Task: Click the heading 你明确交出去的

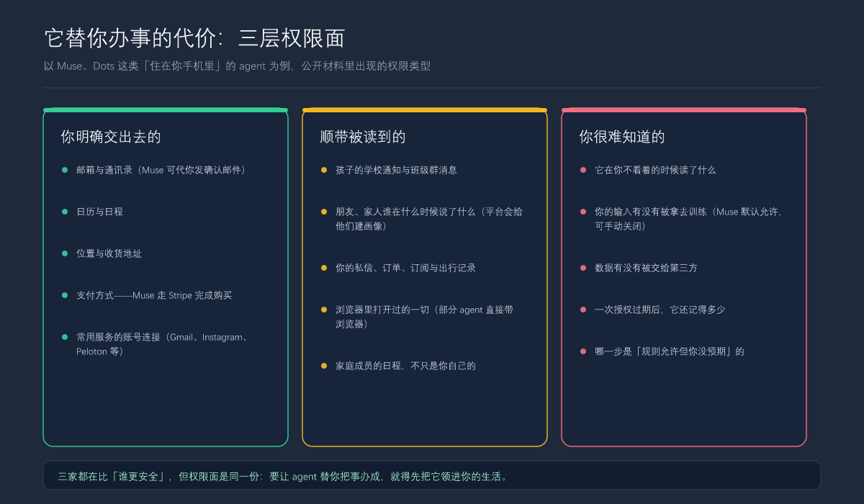Action: [x=111, y=137]
